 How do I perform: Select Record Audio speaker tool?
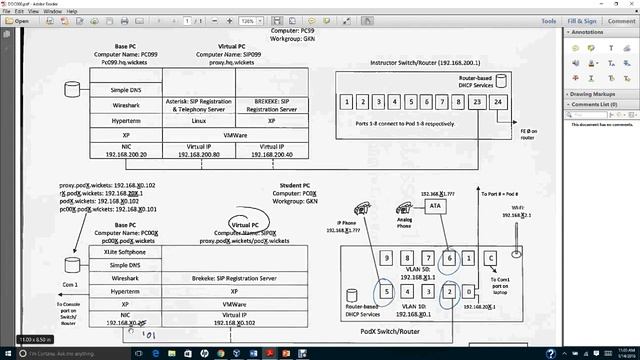click(x=576, y=63)
